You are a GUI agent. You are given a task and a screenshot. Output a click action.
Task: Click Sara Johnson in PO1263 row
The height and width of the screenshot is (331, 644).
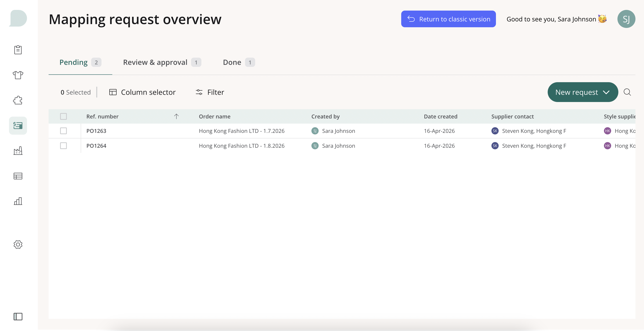[338, 131]
